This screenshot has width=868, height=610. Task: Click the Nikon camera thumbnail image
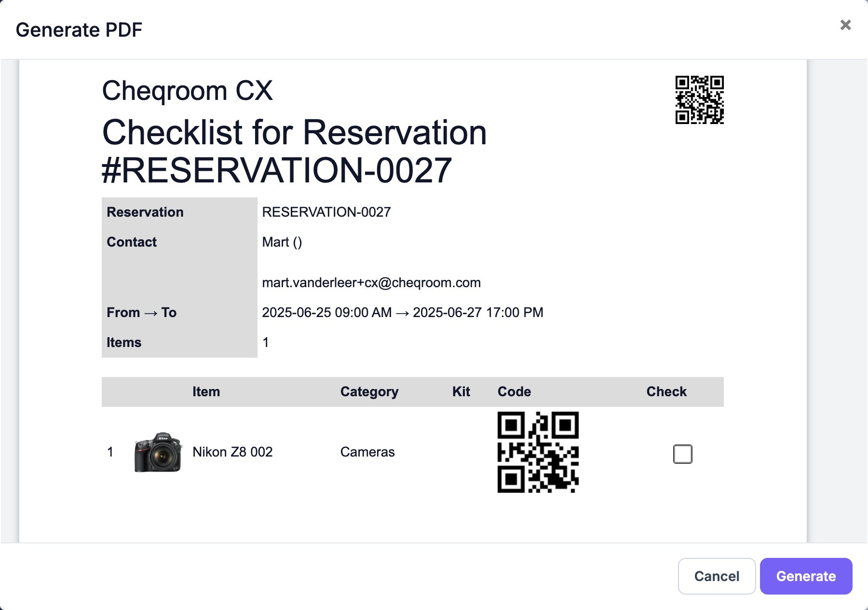(158, 452)
